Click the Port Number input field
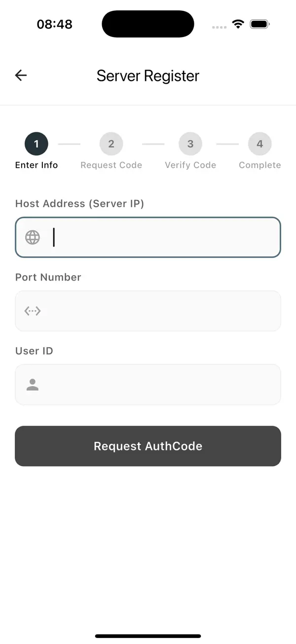 click(x=148, y=311)
